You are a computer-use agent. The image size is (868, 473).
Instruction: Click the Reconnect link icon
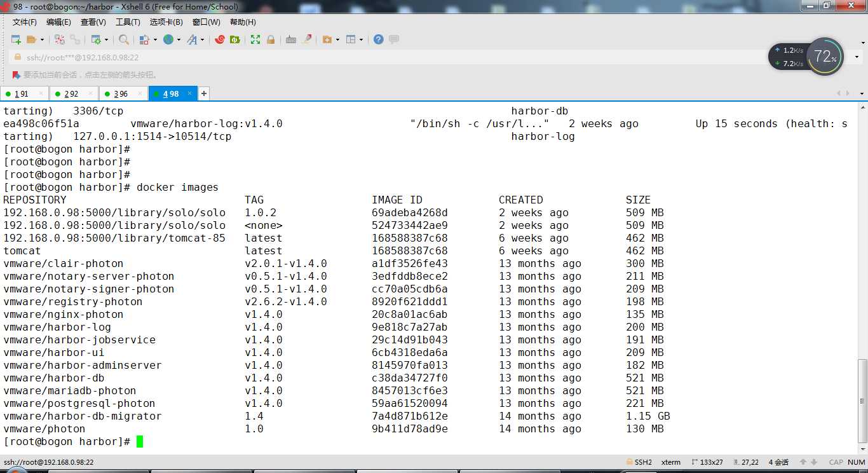click(x=75, y=39)
